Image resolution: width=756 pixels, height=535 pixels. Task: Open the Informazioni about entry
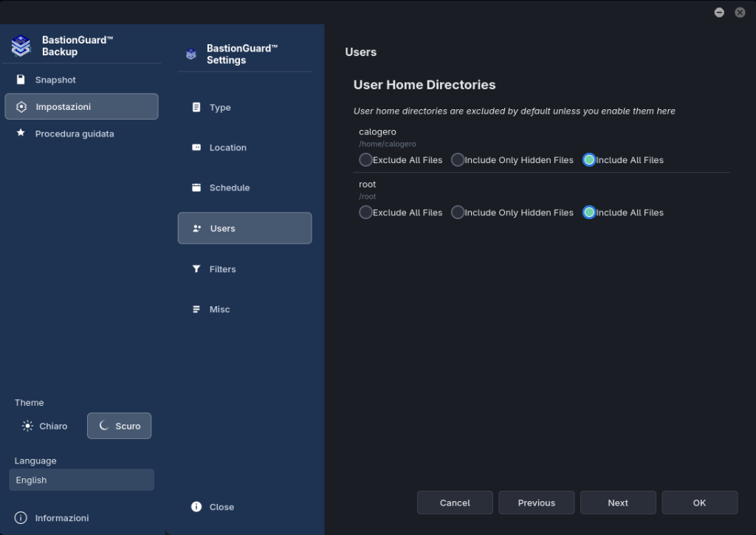(81, 517)
